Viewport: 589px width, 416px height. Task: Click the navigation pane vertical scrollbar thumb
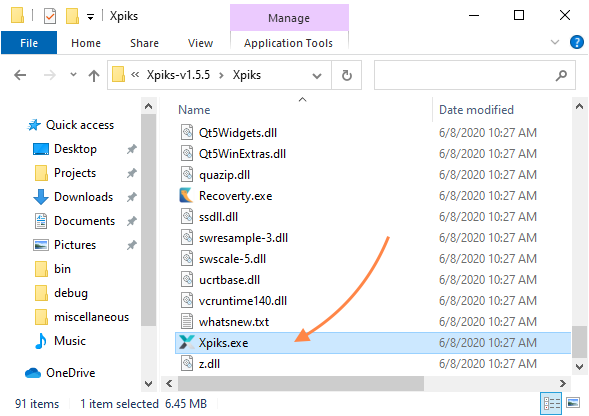coord(149,220)
